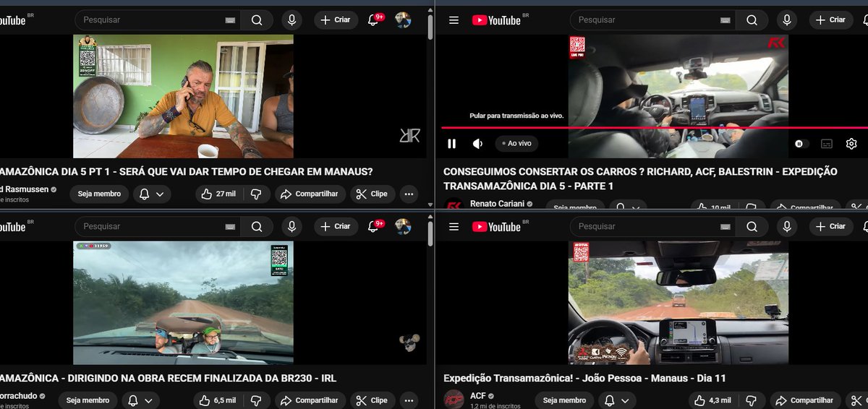Open Criar menu in Rasmussen window
The width and height of the screenshot is (868, 409).
click(336, 20)
